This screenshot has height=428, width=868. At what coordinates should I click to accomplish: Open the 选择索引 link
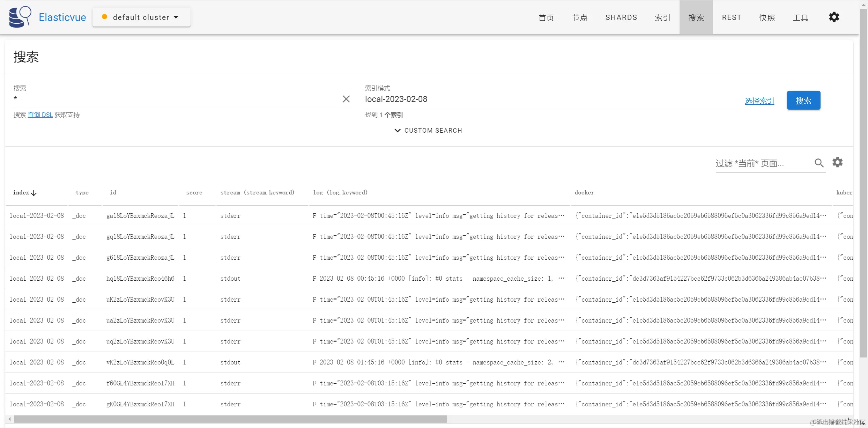click(759, 101)
